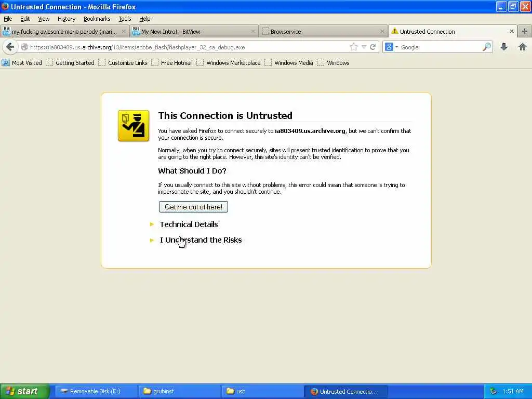Close the Browservice tab

382,31
